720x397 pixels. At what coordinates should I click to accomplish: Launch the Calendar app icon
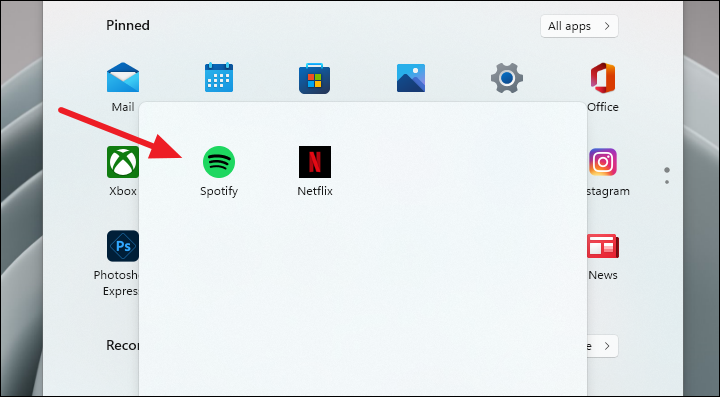[x=219, y=78]
